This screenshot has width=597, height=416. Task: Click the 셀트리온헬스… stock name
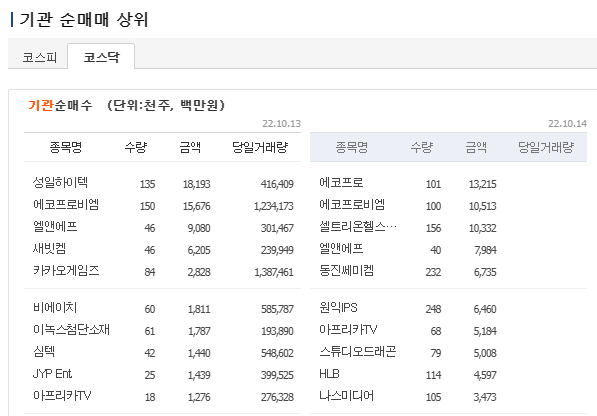pyautogui.click(x=358, y=227)
